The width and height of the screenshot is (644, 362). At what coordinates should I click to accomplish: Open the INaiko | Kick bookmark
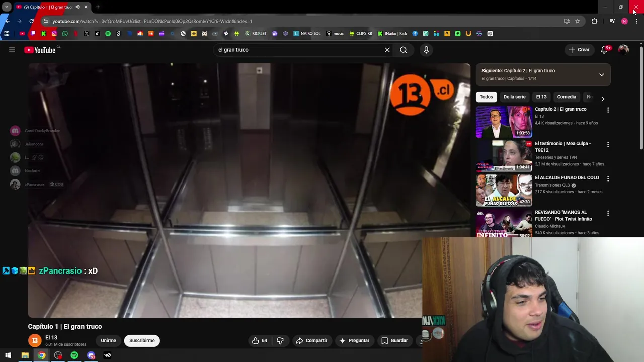(x=392, y=34)
